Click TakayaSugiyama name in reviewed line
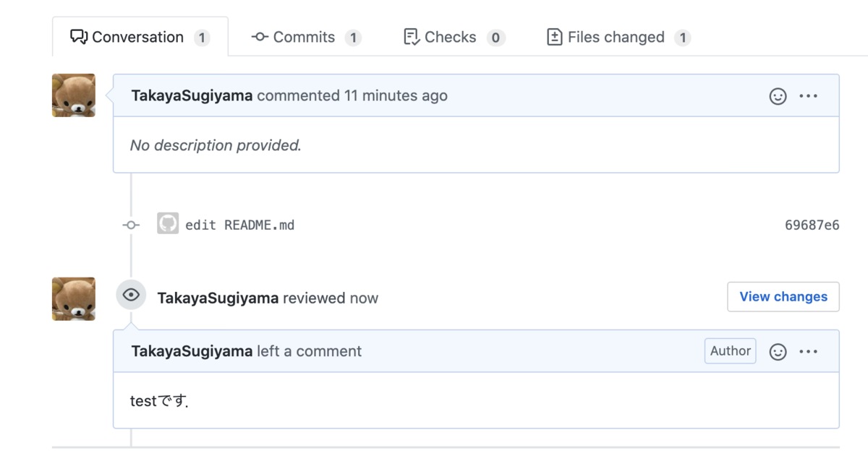The image size is (868, 456). point(218,298)
